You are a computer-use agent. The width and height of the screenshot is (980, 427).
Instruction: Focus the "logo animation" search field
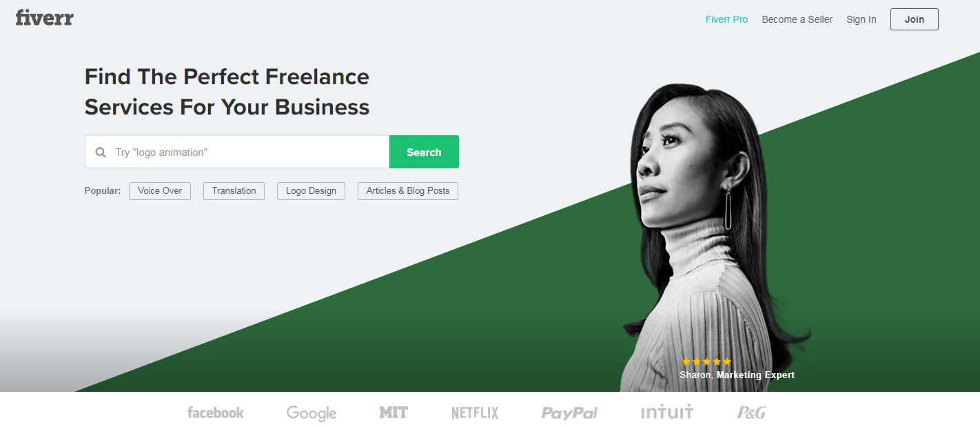coord(237,152)
